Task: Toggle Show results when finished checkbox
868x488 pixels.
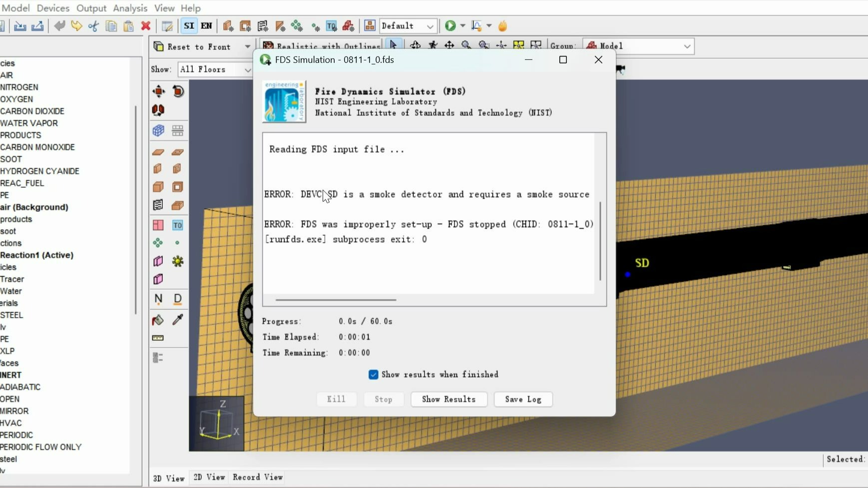Action: 373,375
